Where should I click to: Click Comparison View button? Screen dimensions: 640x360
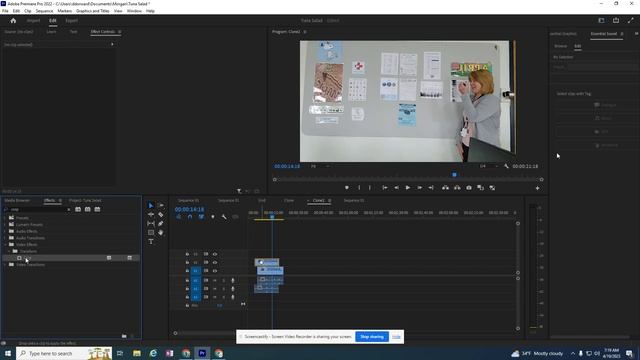pos(480,188)
